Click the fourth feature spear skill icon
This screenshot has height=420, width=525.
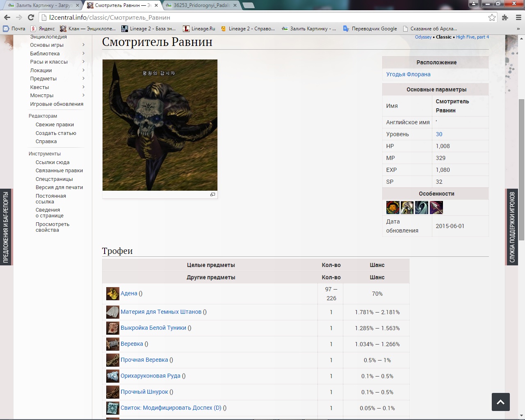pyautogui.click(x=436, y=208)
